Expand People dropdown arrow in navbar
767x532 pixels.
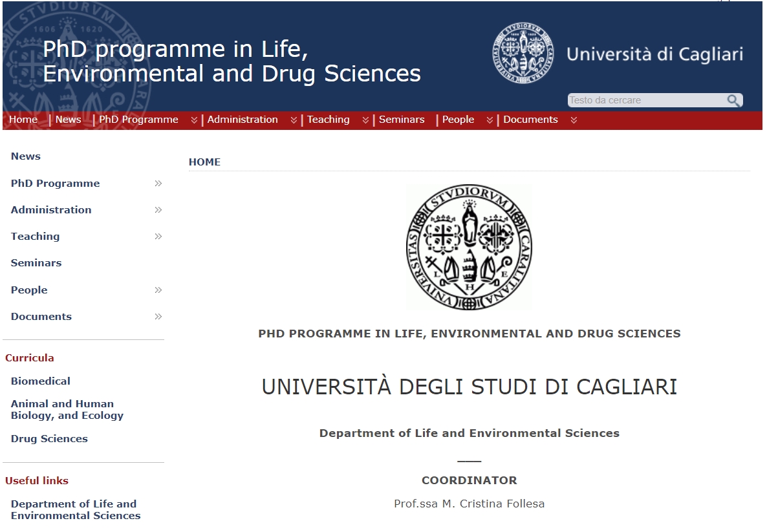click(x=489, y=120)
